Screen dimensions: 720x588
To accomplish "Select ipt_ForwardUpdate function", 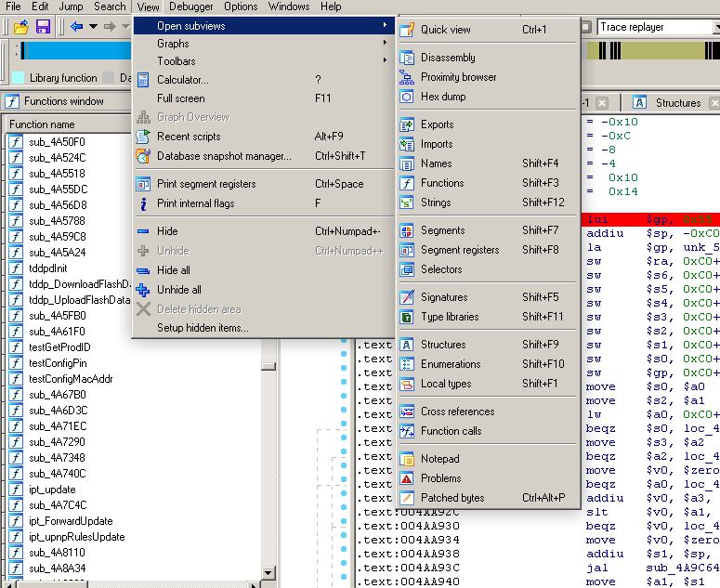I will (71, 521).
